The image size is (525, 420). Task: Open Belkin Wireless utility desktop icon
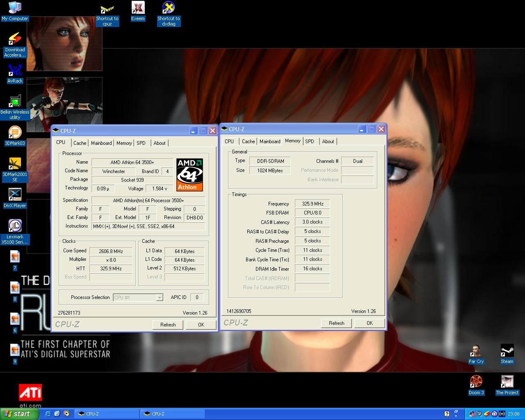pos(15,107)
